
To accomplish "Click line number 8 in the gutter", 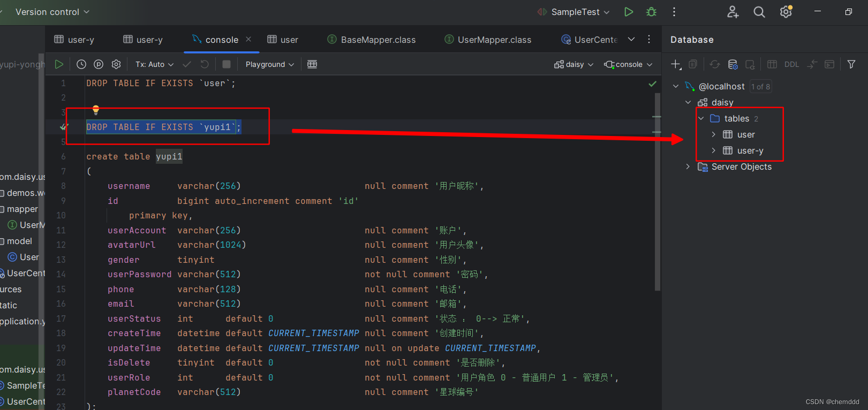I will click(63, 186).
